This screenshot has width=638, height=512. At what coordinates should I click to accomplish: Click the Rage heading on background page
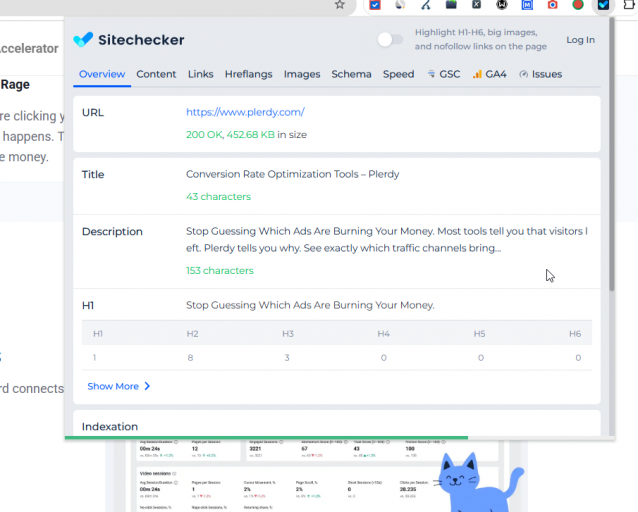15,85
